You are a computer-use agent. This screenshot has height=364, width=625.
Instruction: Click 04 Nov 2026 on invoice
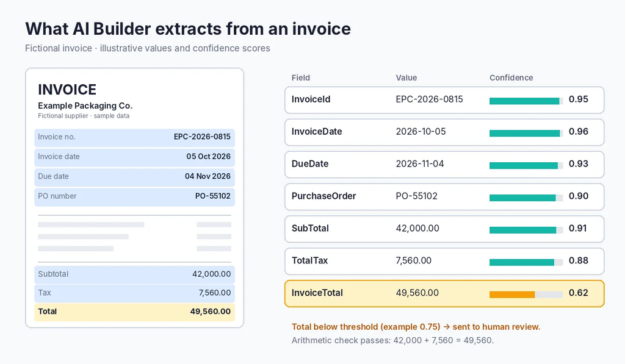click(x=208, y=176)
